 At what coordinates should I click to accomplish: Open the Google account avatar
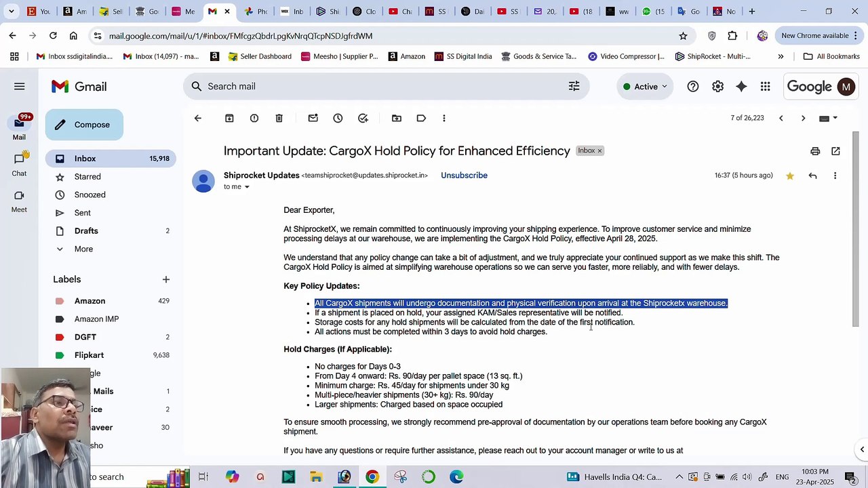pos(846,86)
